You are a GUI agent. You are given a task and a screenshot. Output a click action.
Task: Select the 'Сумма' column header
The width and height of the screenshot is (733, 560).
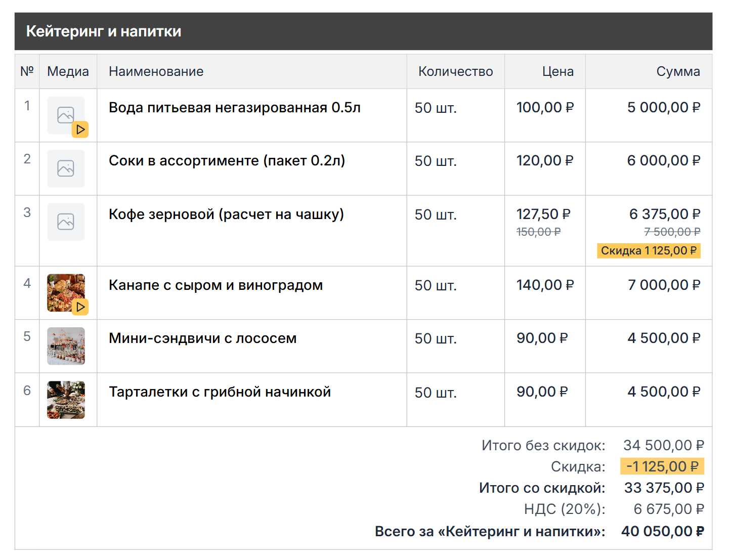678,71
